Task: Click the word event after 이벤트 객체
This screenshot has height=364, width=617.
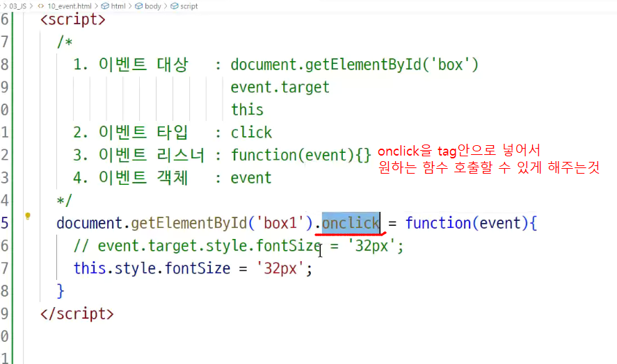Action: [251, 178]
